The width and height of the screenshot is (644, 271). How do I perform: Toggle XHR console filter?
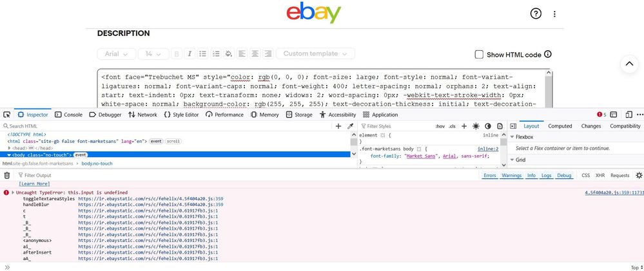point(600,176)
